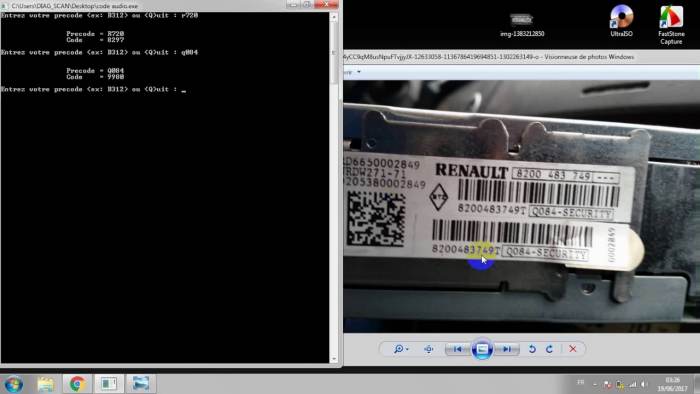Click the FR language indicator

(x=580, y=382)
